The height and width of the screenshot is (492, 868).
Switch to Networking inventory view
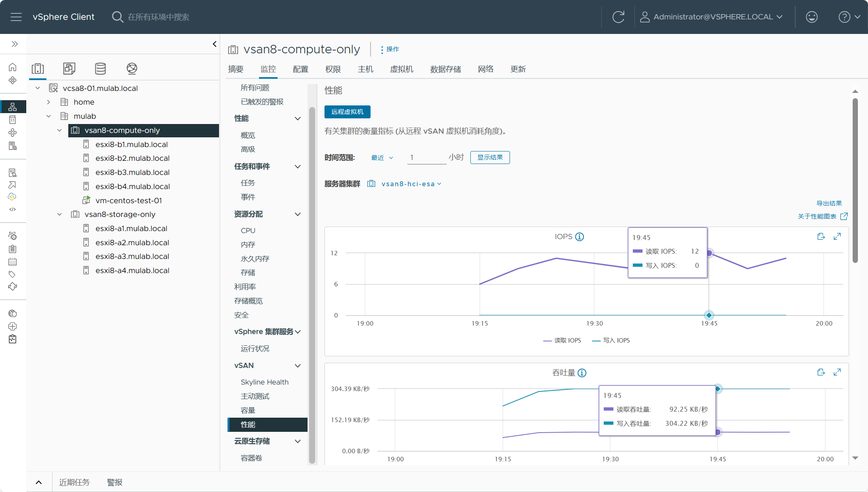coord(132,69)
